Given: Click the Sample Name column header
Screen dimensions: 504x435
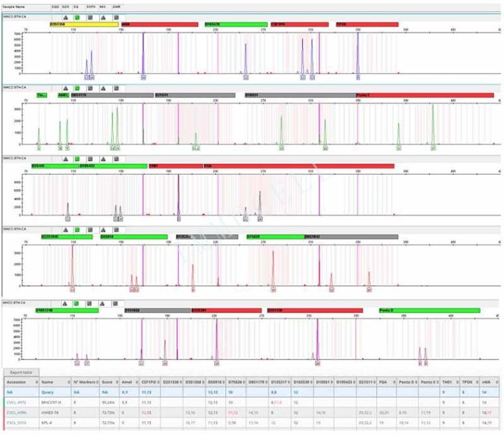Looking at the screenshot, I should tap(15, 6).
